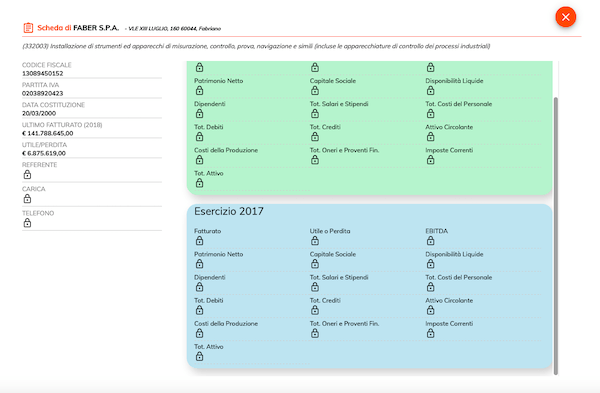Click the lock icon under REFERENTE
The height and width of the screenshot is (393, 600).
[x=27, y=174]
